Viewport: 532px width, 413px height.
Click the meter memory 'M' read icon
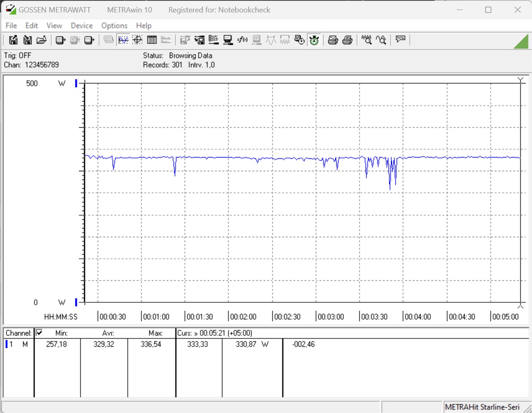[x=89, y=40]
